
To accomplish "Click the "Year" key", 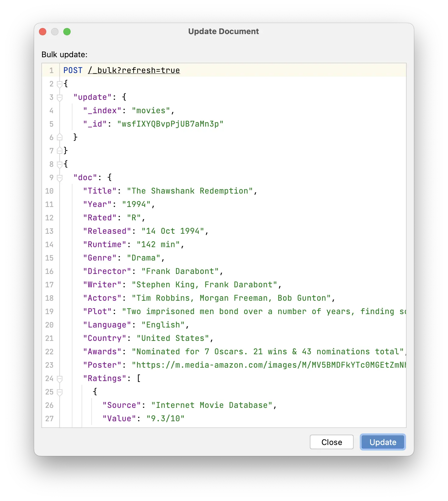I will (97, 204).
